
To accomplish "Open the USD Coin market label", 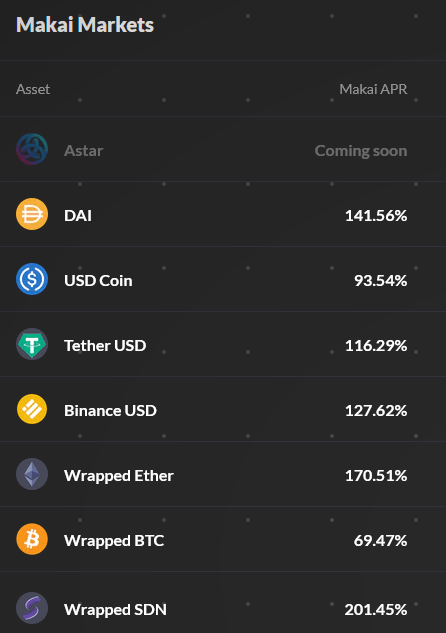I will tap(98, 281).
